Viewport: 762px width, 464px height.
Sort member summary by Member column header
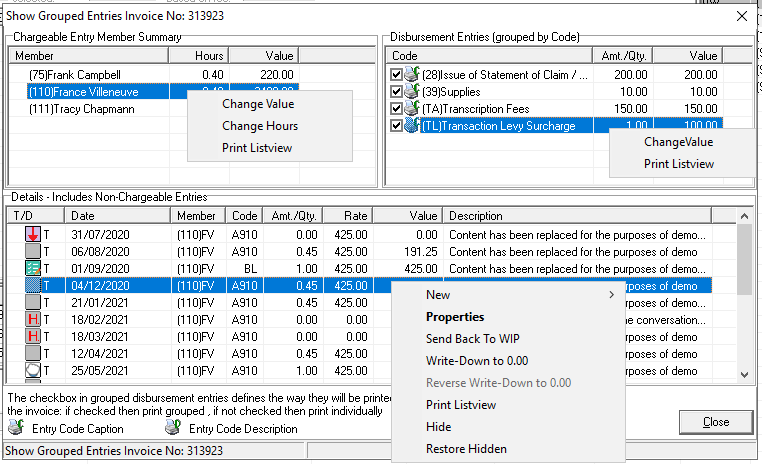(89, 56)
